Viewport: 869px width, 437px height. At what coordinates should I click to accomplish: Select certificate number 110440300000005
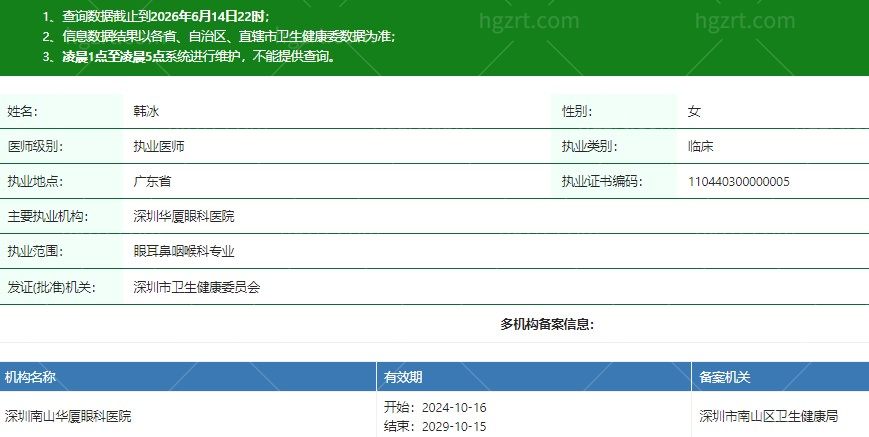click(739, 182)
